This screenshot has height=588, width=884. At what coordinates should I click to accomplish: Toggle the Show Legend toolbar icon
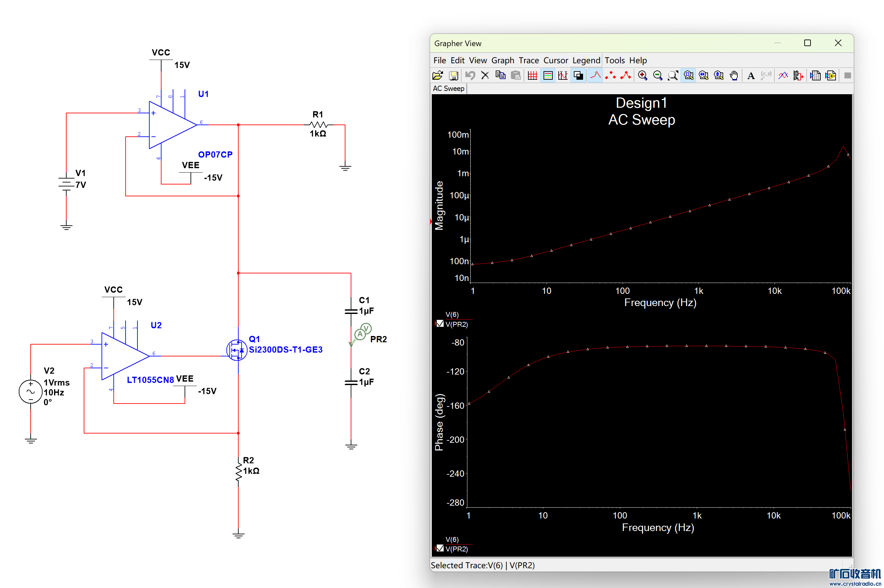tap(547, 76)
